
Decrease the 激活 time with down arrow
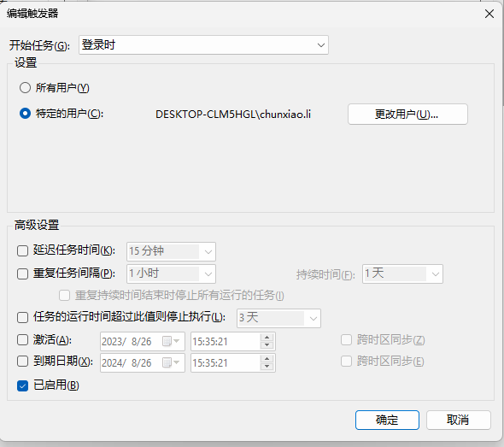tap(267, 345)
